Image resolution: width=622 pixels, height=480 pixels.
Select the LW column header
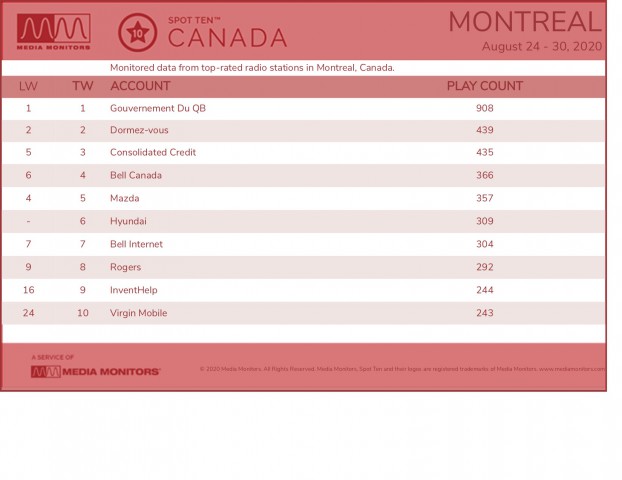tap(28, 86)
